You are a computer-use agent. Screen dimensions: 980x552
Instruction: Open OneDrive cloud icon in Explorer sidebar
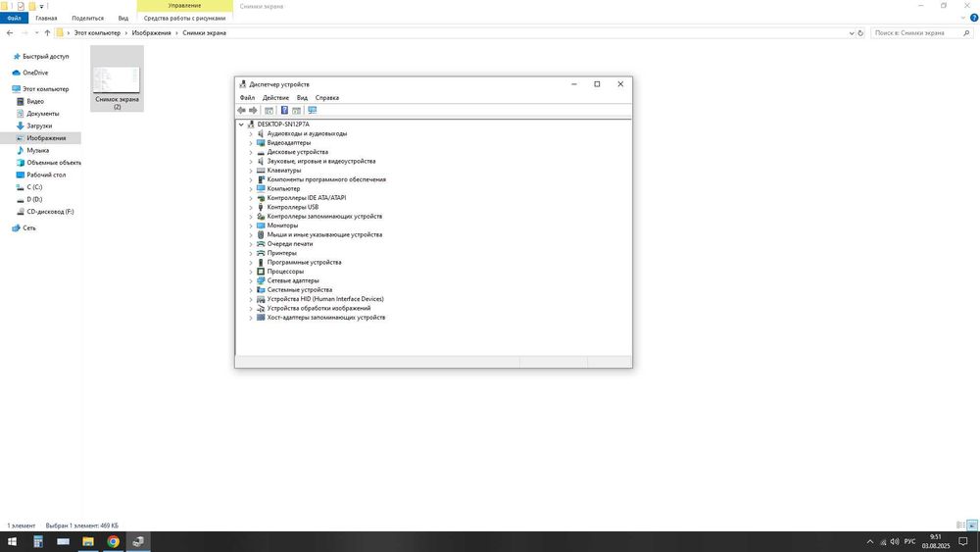tap(17, 73)
